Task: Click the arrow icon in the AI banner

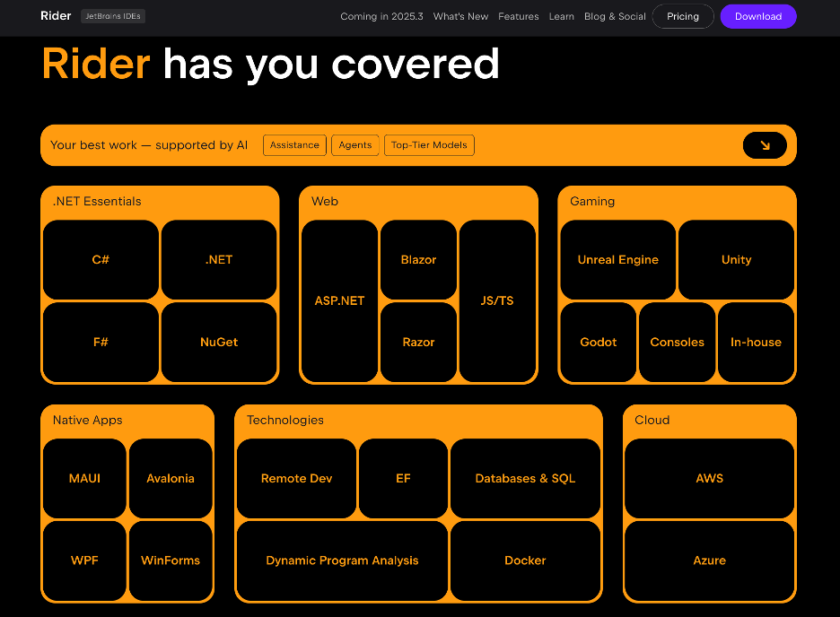Action: (x=765, y=145)
